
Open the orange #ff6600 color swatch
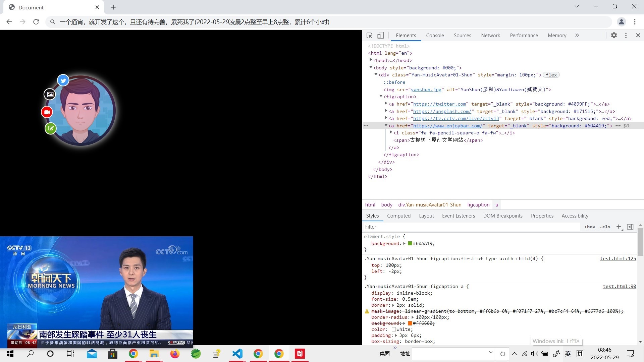click(x=410, y=323)
